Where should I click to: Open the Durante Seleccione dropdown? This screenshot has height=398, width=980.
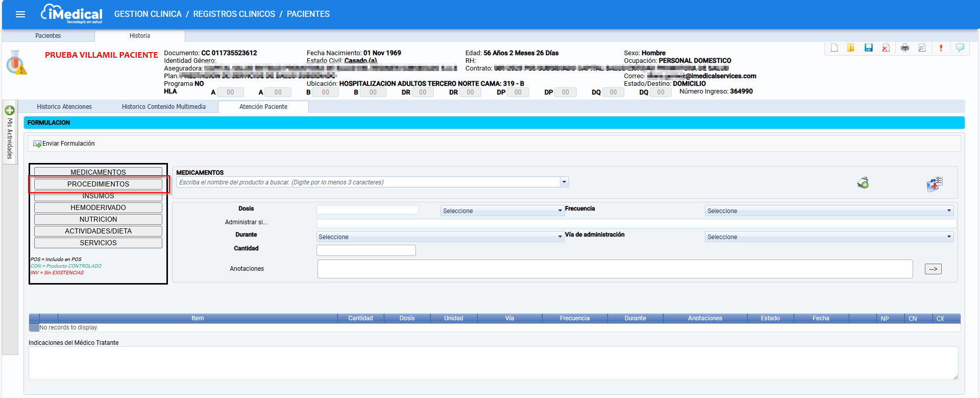coord(440,237)
